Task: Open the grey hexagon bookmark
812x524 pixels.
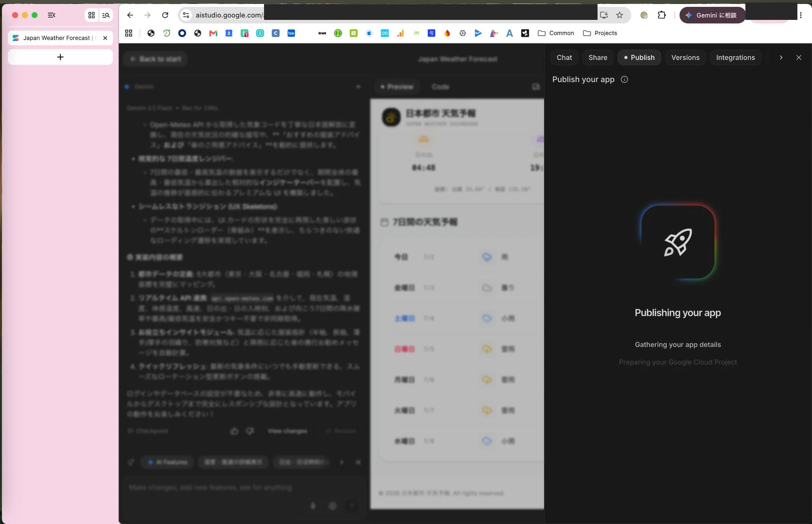Action: click(463, 33)
